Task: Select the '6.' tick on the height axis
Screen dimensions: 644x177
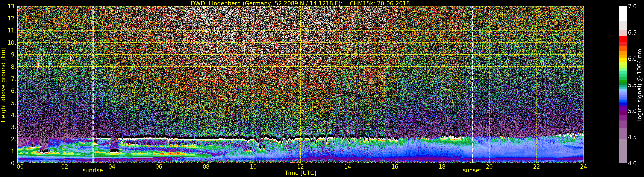Action: coord(14,91)
